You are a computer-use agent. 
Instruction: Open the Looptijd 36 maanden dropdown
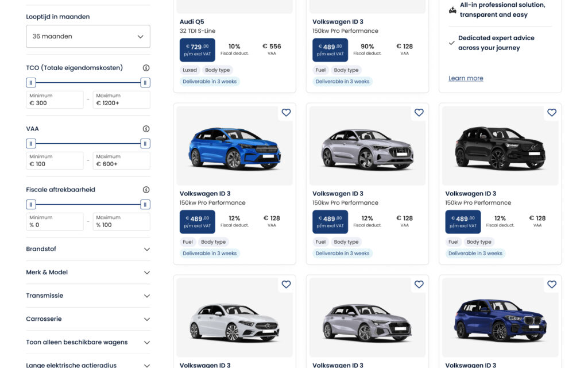pos(88,36)
